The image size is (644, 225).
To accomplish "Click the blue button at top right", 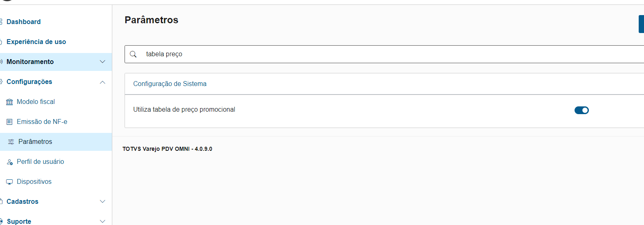I will (641, 24).
